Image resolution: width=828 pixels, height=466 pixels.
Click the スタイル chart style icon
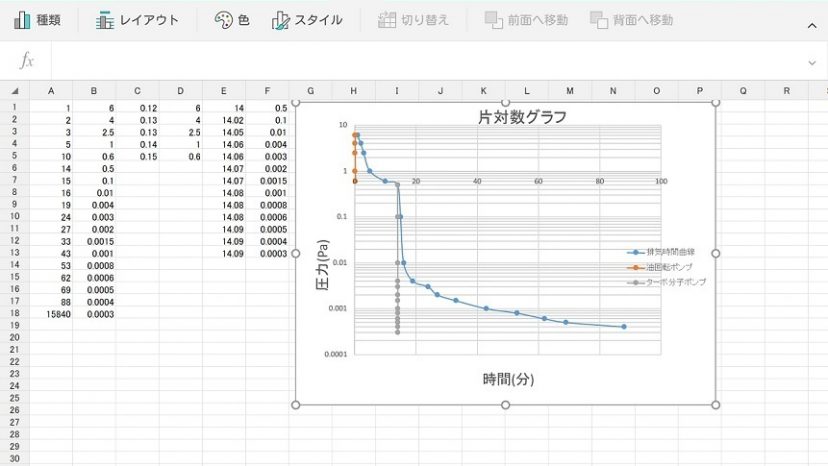tap(281, 20)
